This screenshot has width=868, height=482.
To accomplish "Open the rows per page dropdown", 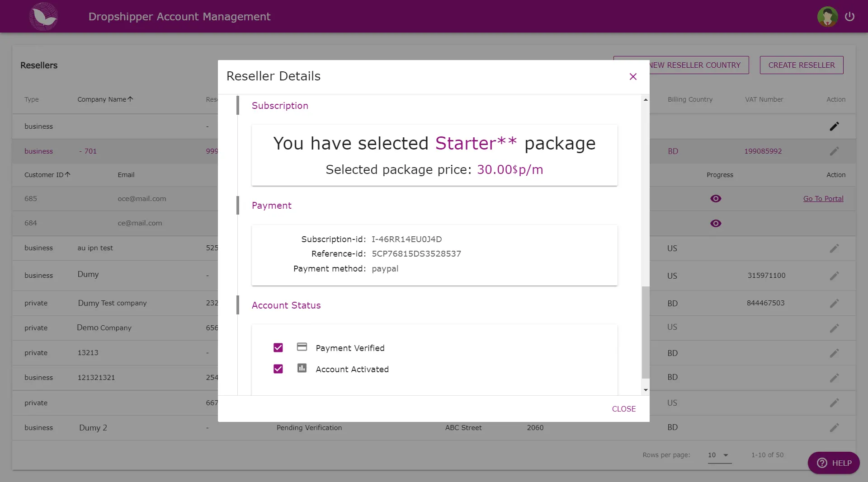I will click(719, 455).
